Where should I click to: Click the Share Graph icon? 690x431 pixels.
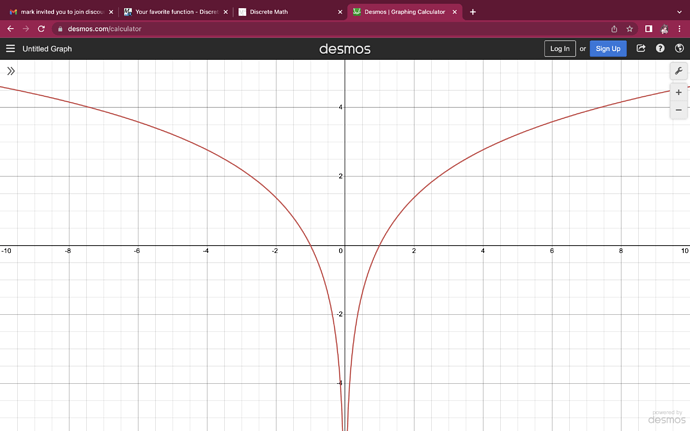pos(641,48)
